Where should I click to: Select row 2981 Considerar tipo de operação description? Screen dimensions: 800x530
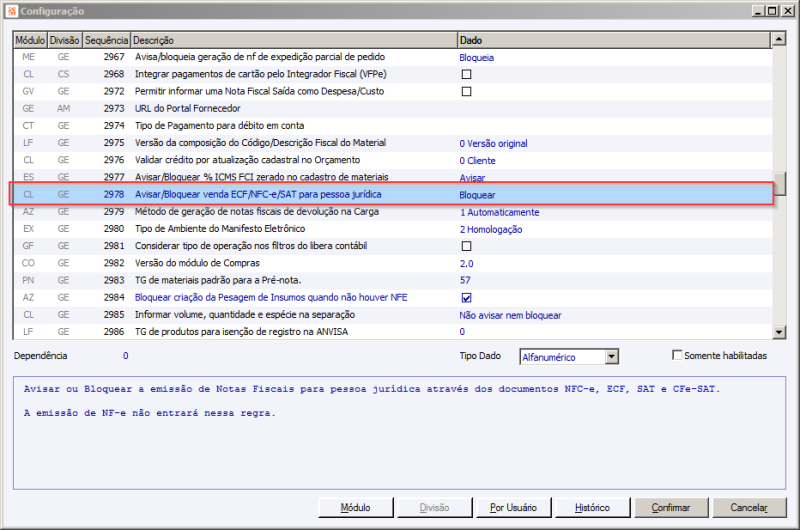point(251,246)
